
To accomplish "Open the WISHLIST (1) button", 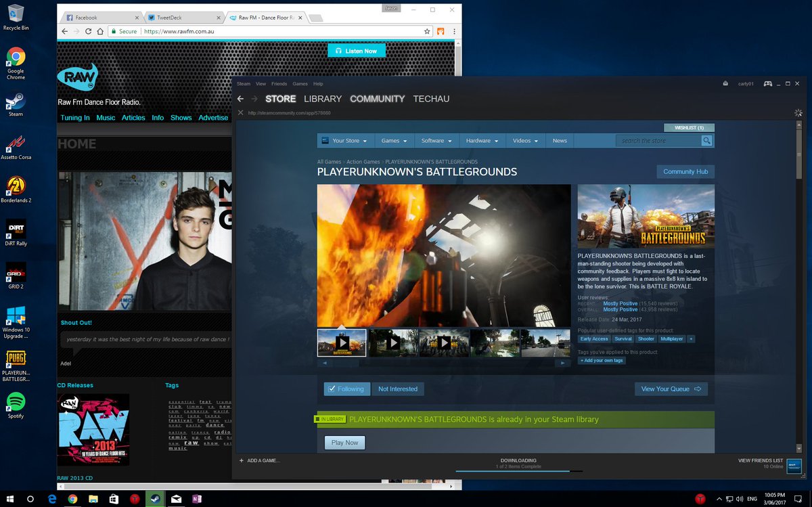I will [x=690, y=127].
